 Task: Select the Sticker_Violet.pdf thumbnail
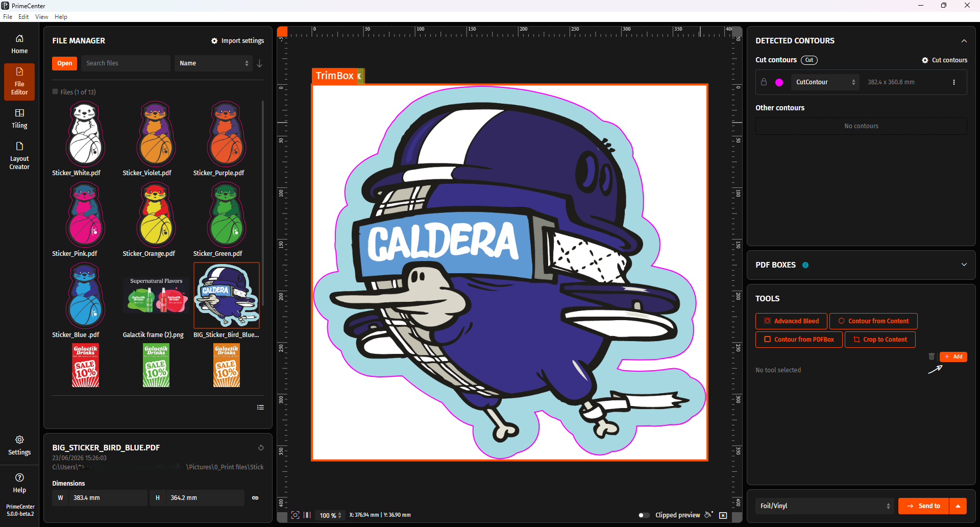coord(156,134)
